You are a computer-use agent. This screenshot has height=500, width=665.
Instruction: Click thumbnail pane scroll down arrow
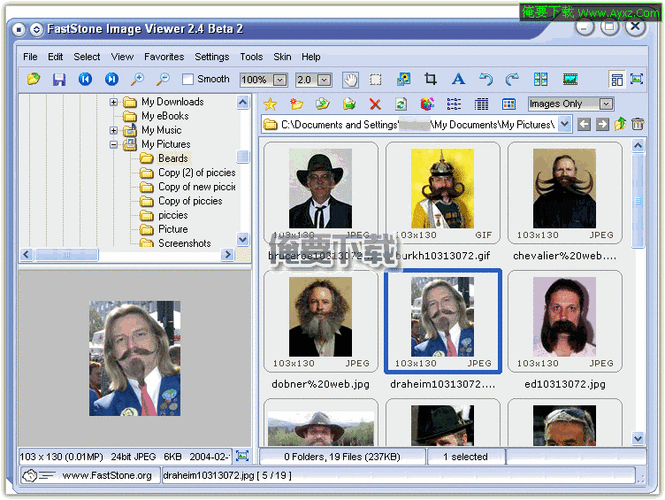tap(638, 438)
